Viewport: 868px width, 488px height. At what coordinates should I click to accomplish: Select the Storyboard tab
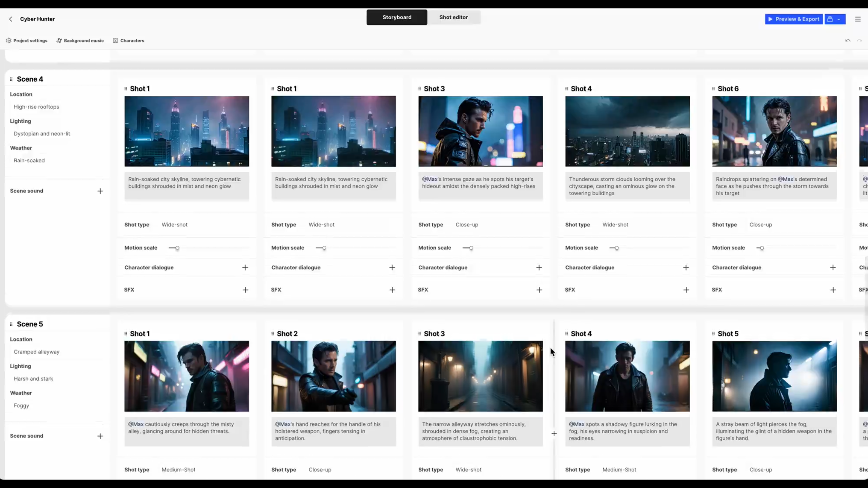click(x=397, y=17)
